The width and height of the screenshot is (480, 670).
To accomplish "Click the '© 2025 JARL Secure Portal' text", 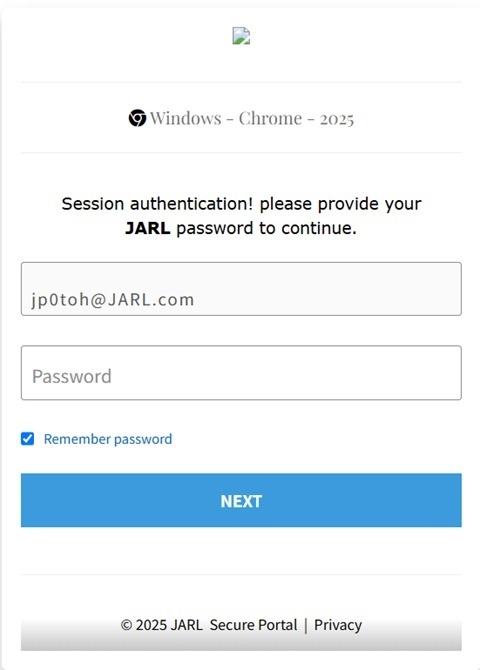I will point(209,625).
